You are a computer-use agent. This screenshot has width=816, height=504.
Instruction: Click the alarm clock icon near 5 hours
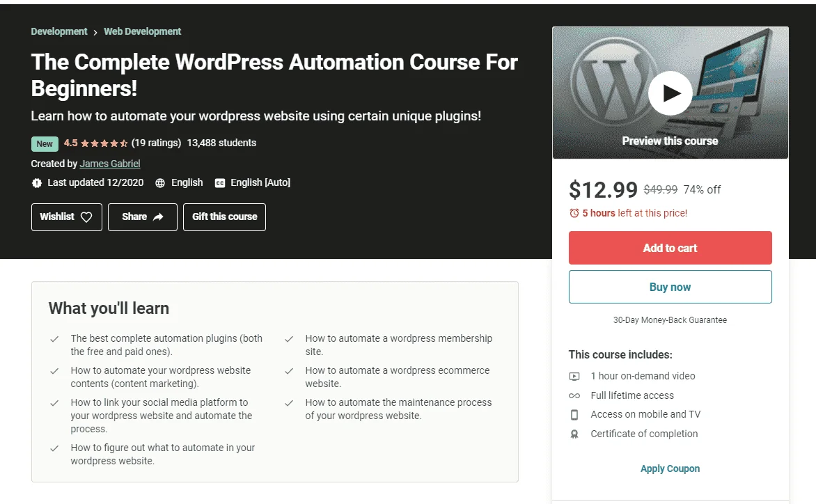pos(574,213)
